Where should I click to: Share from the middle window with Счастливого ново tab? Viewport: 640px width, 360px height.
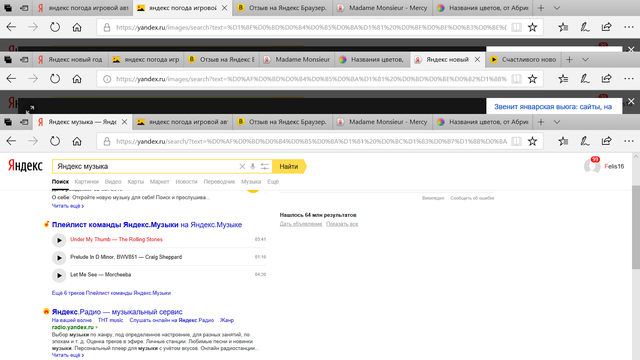click(x=607, y=79)
